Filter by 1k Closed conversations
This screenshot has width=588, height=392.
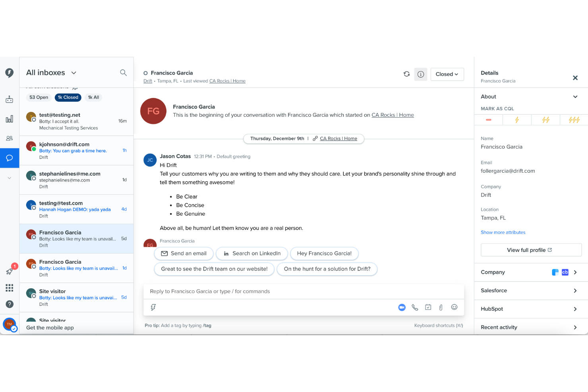tap(68, 97)
